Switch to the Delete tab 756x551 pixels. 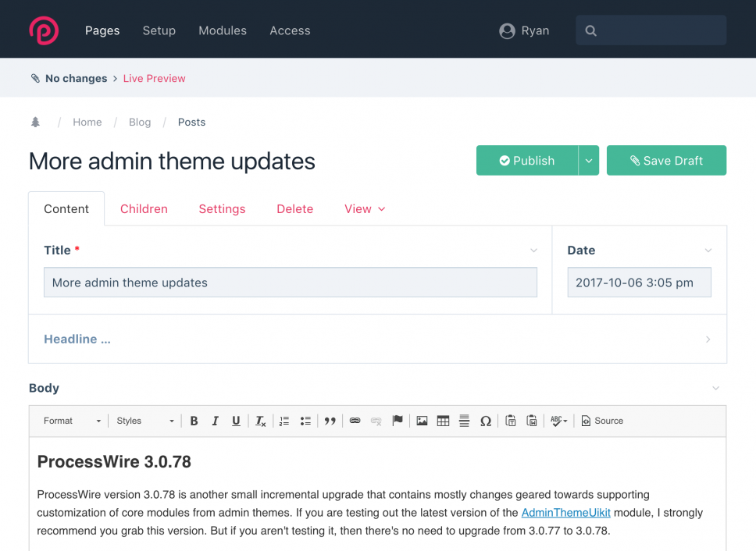click(295, 209)
